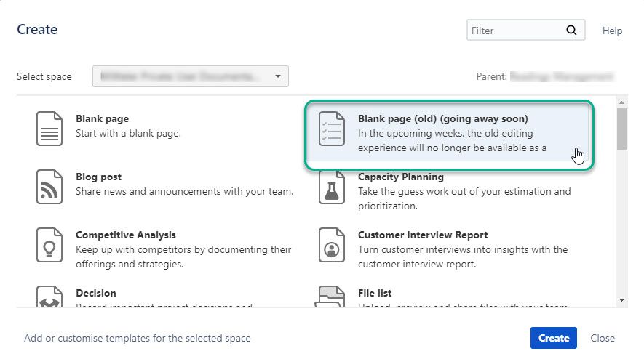Click the scrollbar up arrow
Viewport: 644px width, 359px height.
click(x=621, y=102)
